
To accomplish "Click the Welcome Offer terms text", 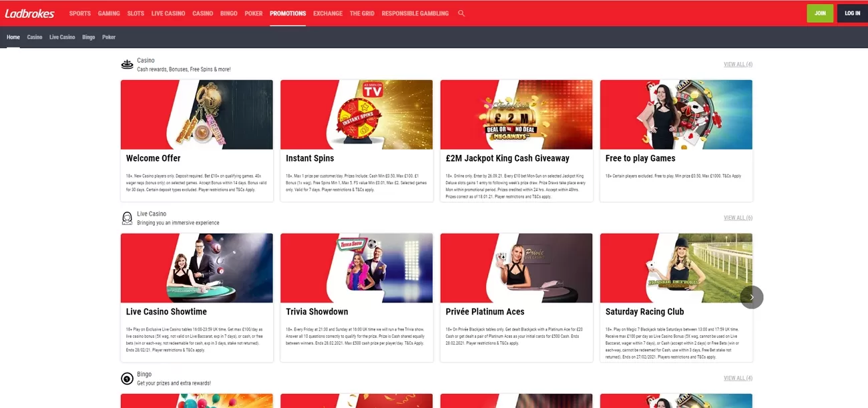I will (197, 183).
